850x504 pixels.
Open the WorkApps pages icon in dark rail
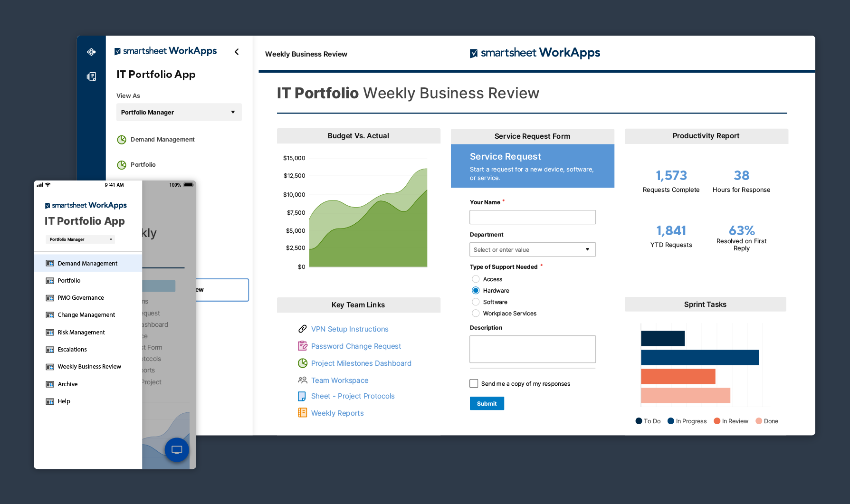pyautogui.click(x=91, y=76)
